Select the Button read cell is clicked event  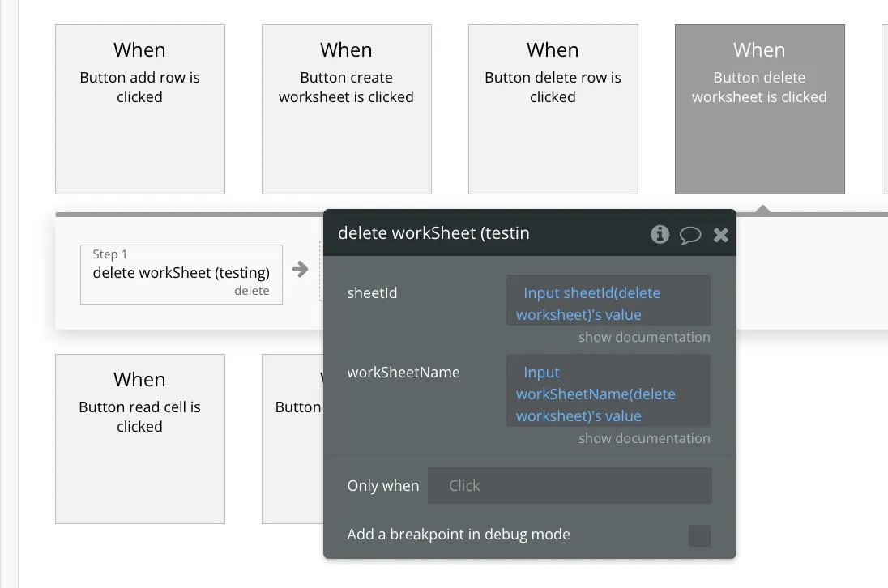(x=140, y=439)
